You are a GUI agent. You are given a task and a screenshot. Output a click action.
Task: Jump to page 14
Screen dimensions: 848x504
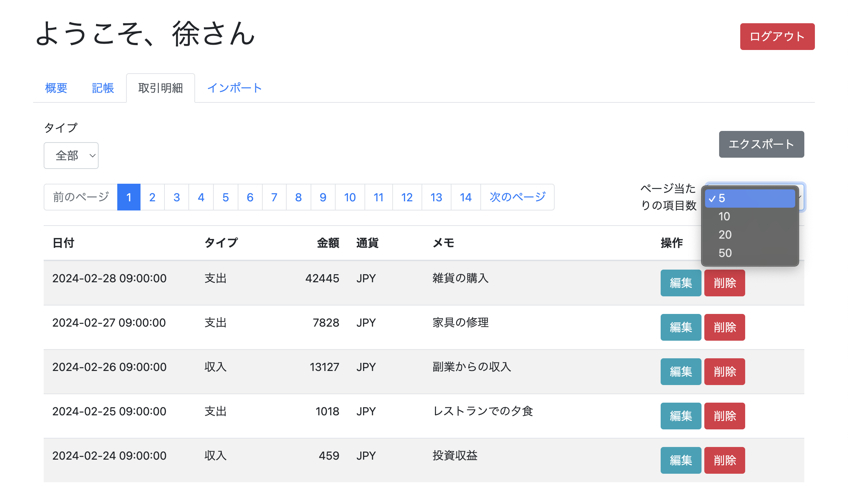466,197
